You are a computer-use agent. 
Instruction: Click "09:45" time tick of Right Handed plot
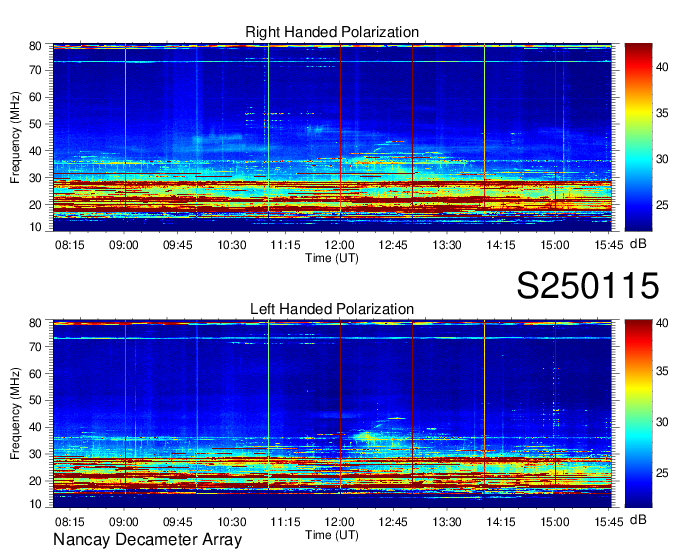pyautogui.click(x=178, y=245)
